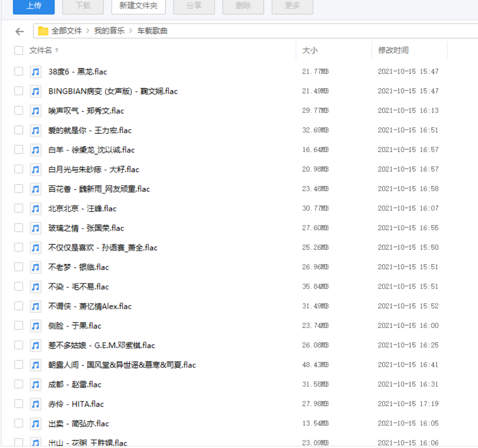Click the music icon for 玻璃之情 - 张国荣.flac
This screenshot has width=478, height=448.
(35, 228)
